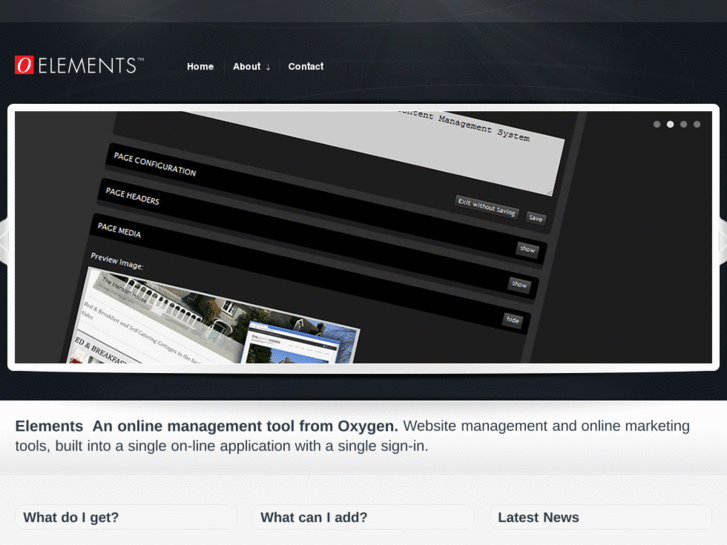
Task: Select the third slideshow dot
Action: pyautogui.click(x=683, y=124)
